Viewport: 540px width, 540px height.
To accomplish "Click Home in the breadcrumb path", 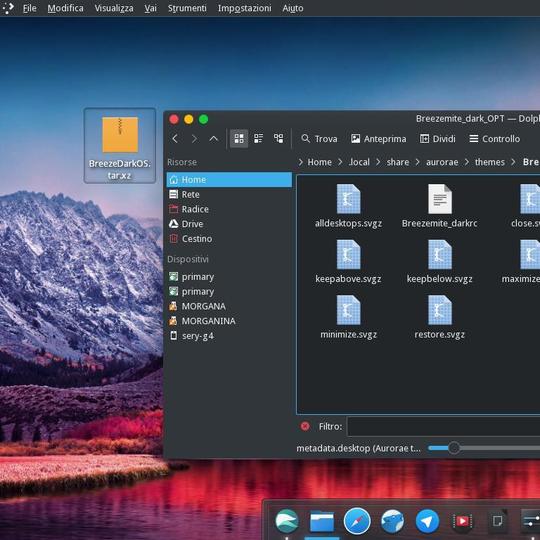I will 320,162.
